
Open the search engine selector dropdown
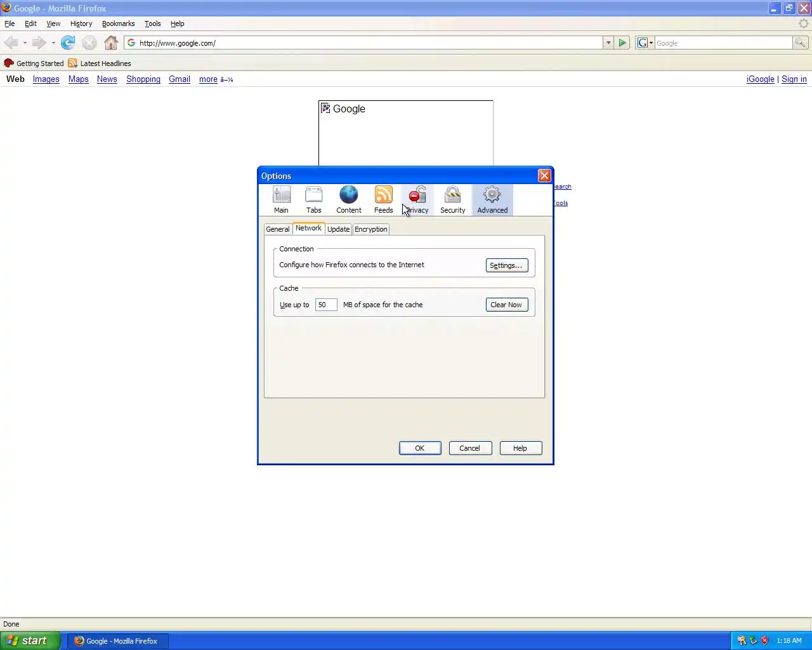click(x=645, y=43)
